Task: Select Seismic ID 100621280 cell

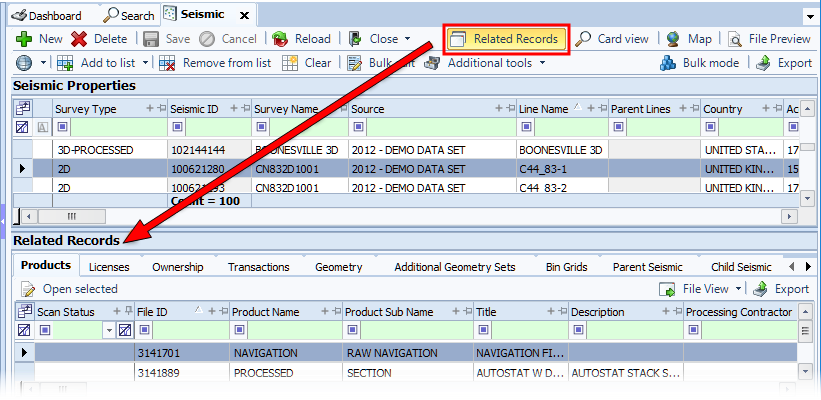Action: point(209,169)
